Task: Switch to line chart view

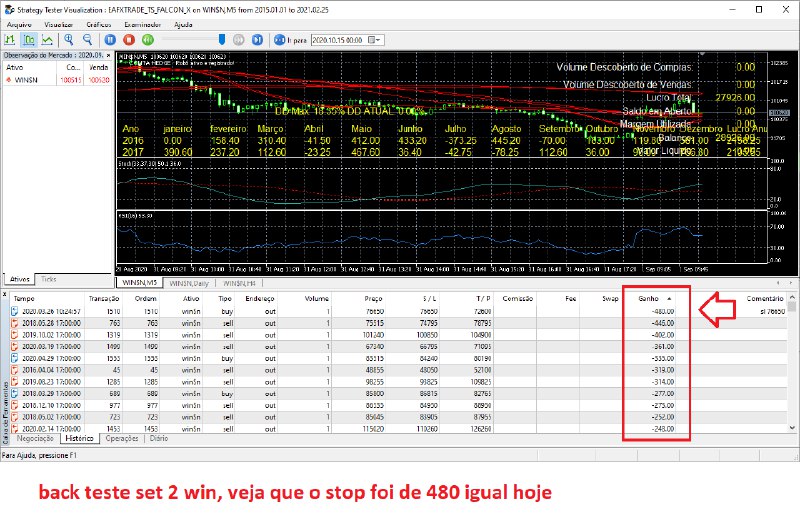Action: tap(49, 40)
